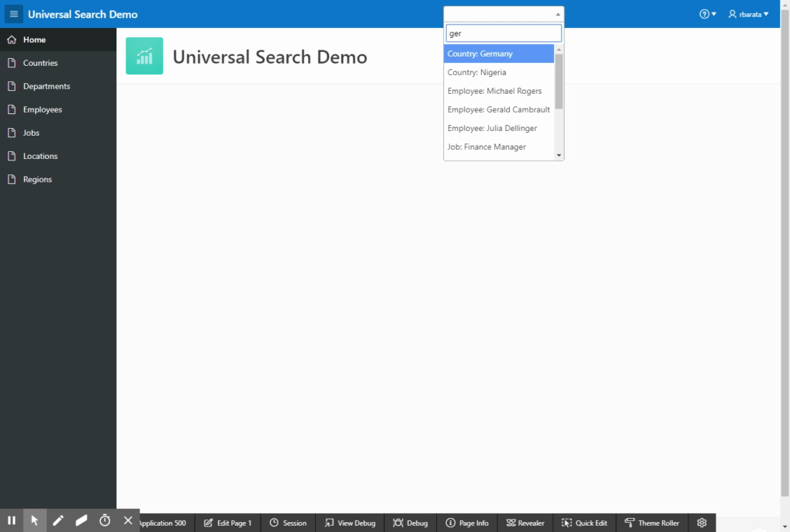Image resolution: width=790 pixels, height=532 pixels.
Task: Click the pause icon in the developer toolbar
Action: coord(12,521)
